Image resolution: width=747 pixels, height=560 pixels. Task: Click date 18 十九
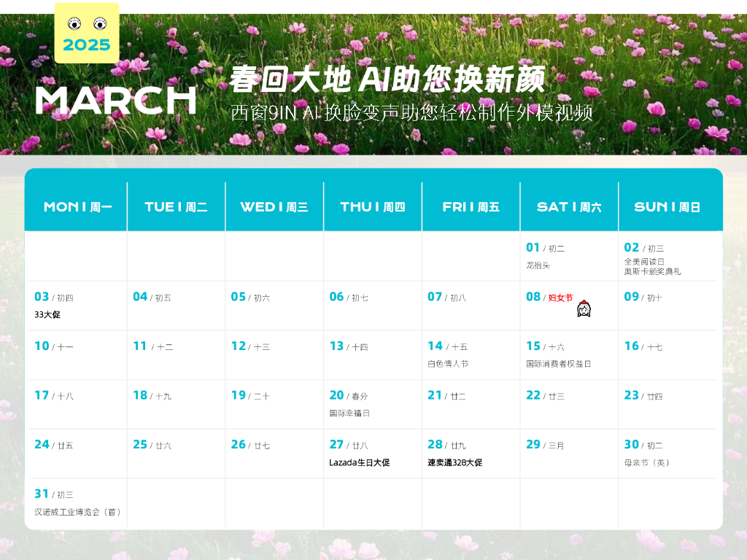point(152,396)
